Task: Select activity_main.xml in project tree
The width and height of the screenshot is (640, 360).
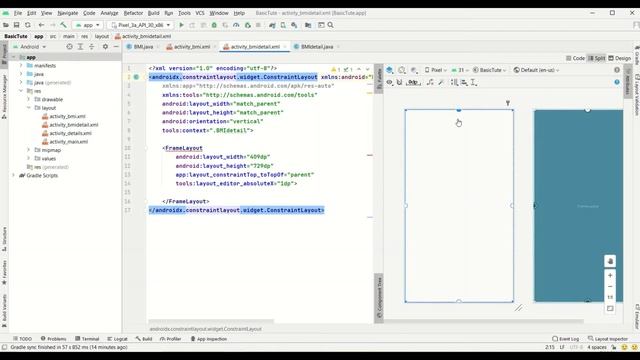Action: [x=68, y=142]
